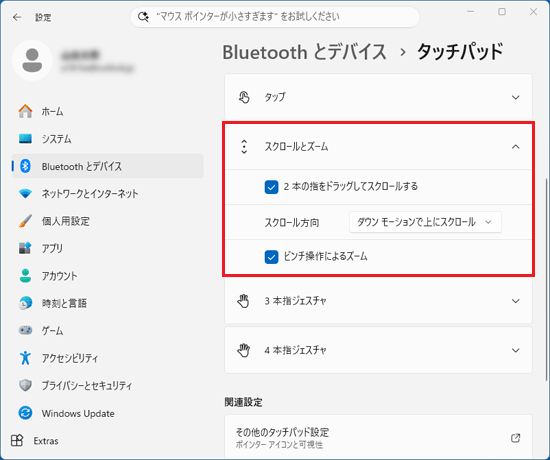The width and height of the screenshot is (550, 460).
Task: Open アプリ settings page
Action: 107,248
